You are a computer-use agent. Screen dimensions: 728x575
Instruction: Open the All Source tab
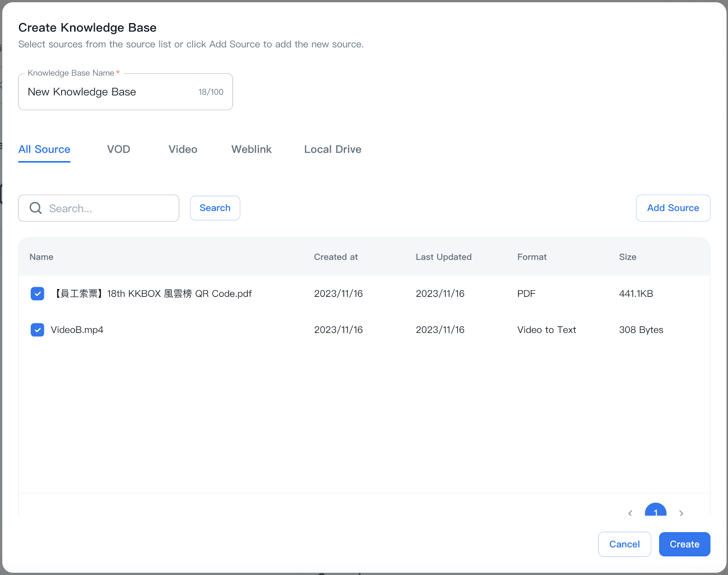pyautogui.click(x=44, y=149)
